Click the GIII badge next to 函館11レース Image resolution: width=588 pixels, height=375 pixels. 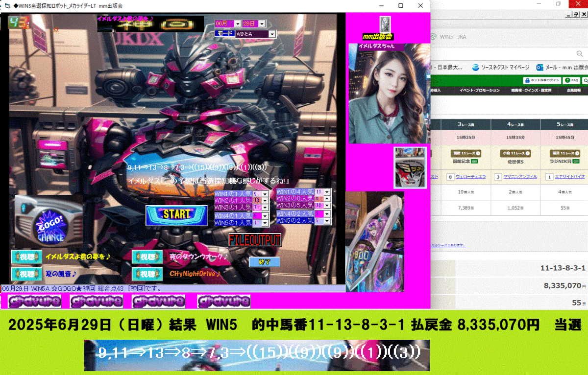(474, 161)
